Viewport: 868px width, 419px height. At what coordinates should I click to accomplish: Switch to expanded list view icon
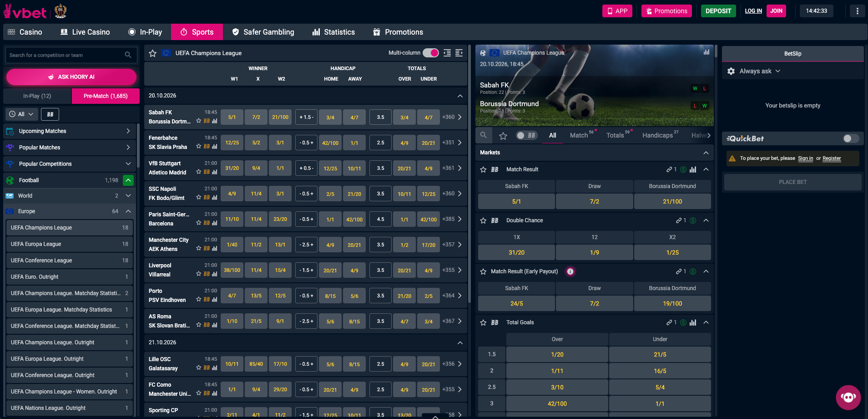pyautogui.click(x=459, y=53)
